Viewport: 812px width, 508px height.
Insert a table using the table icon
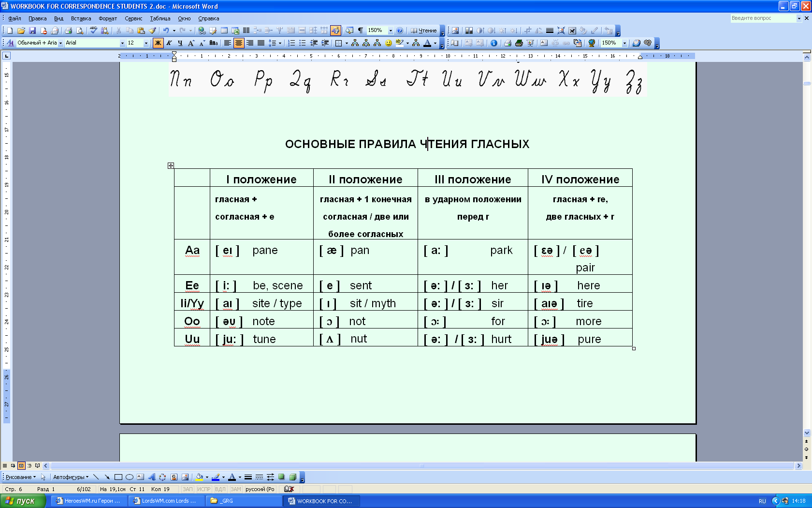(224, 30)
